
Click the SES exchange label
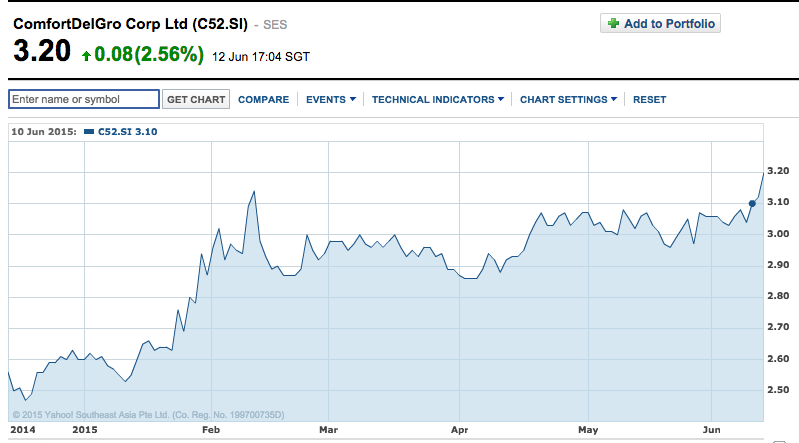(275, 24)
